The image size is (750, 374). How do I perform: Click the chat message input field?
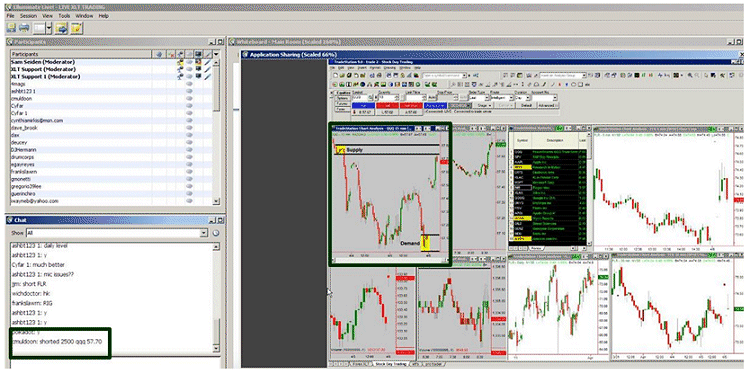click(115, 365)
